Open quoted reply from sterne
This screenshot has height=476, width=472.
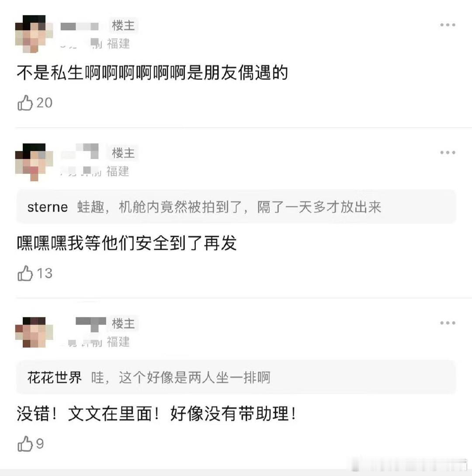coord(236,207)
